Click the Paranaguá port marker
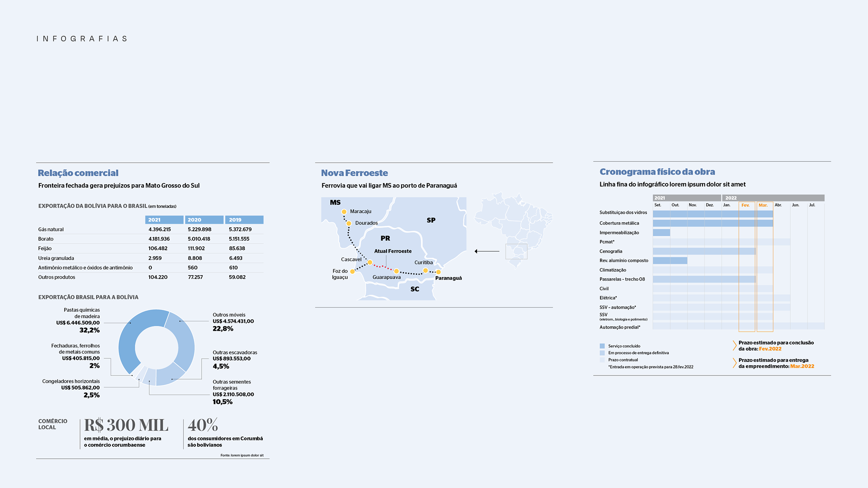This screenshot has height=488, width=868. click(438, 272)
